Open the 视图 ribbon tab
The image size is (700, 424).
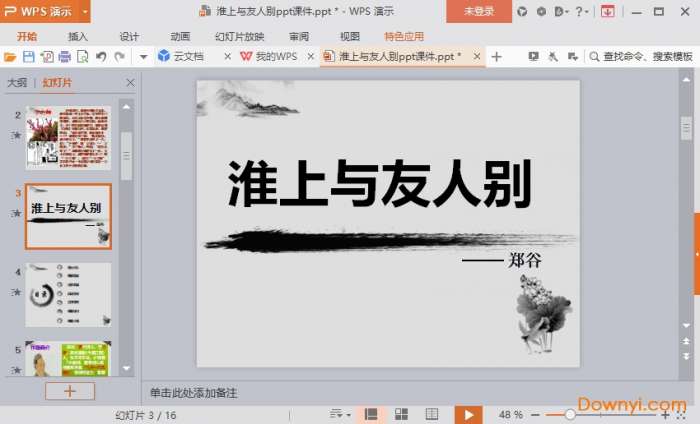(x=350, y=36)
